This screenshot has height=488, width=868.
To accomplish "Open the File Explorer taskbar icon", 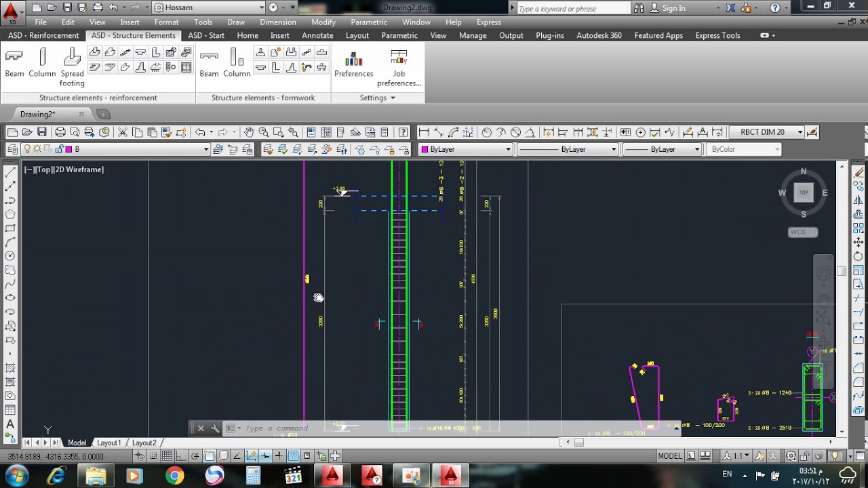I will click(96, 476).
